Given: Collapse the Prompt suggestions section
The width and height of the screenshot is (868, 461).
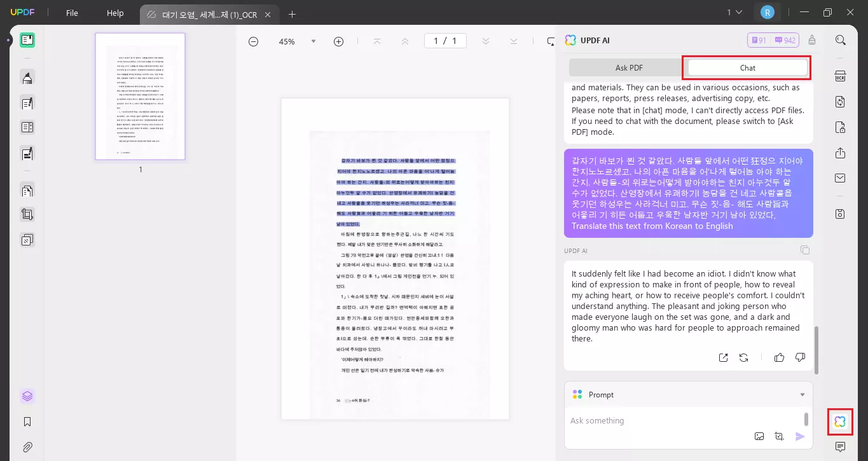Looking at the screenshot, I should (x=802, y=394).
